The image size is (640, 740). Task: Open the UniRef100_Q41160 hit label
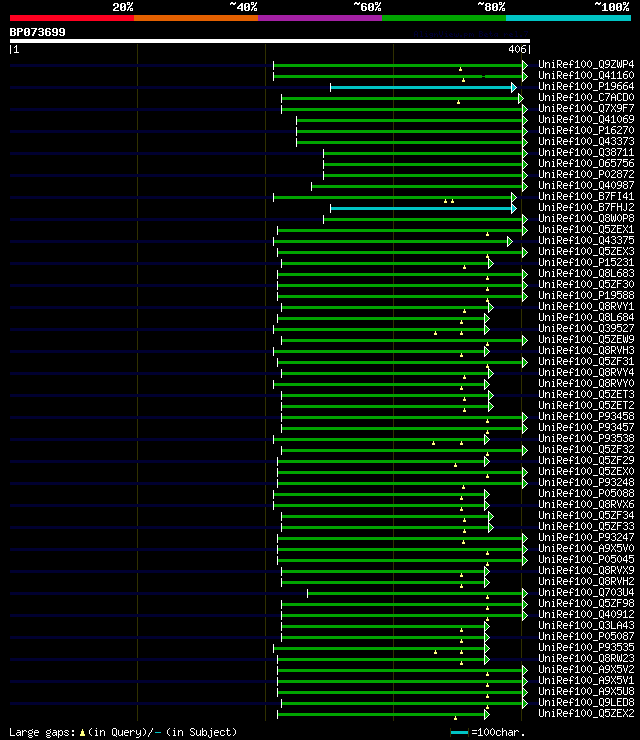(586, 75)
